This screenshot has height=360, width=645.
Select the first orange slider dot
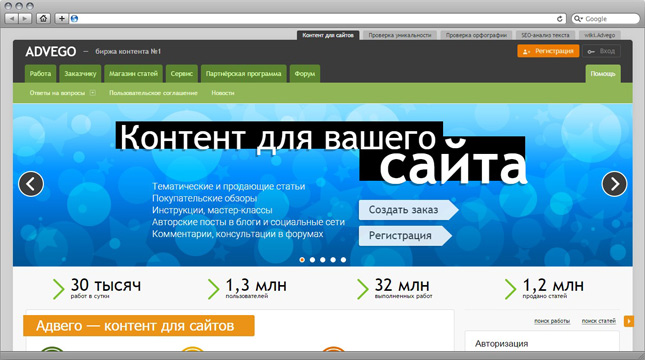302,260
